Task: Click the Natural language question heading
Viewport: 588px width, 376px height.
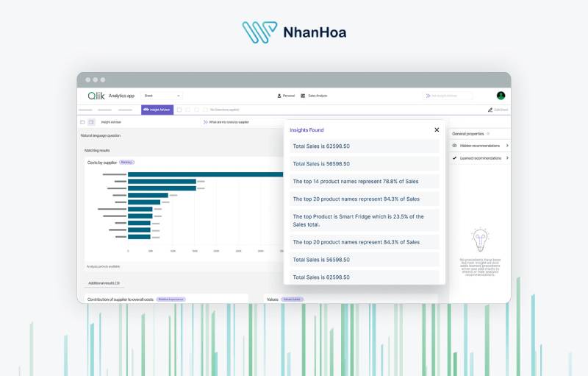Action: pyautogui.click(x=101, y=135)
